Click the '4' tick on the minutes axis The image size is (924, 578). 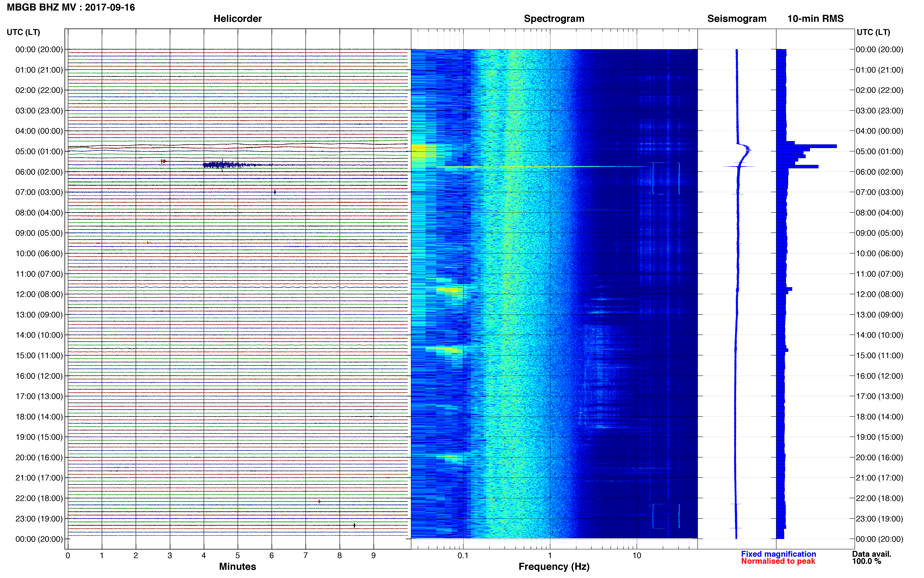point(204,555)
